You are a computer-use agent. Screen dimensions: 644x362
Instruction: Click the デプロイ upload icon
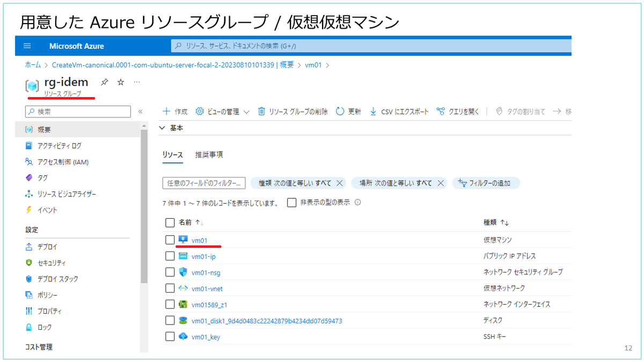click(29, 247)
